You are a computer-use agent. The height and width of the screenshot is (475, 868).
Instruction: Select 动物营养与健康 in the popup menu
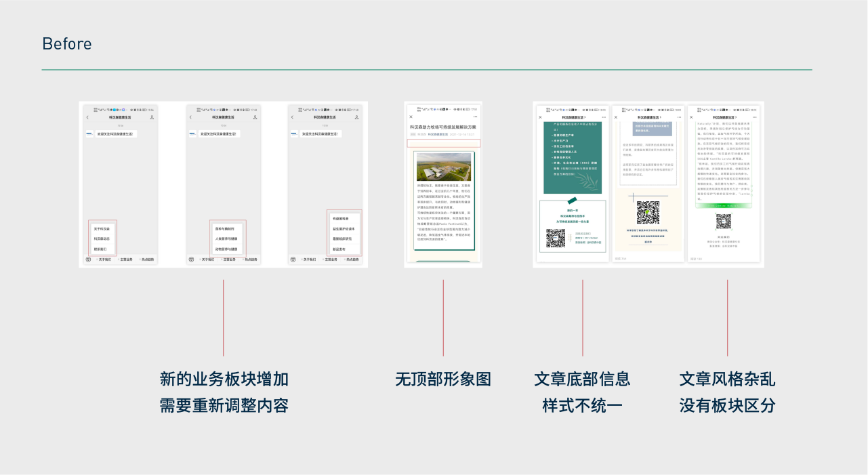(x=226, y=249)
